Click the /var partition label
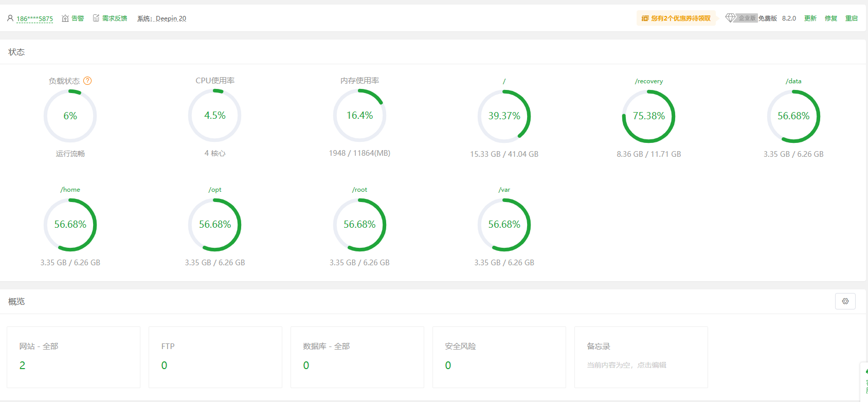868x402 pixels. (x=504, y=190)
